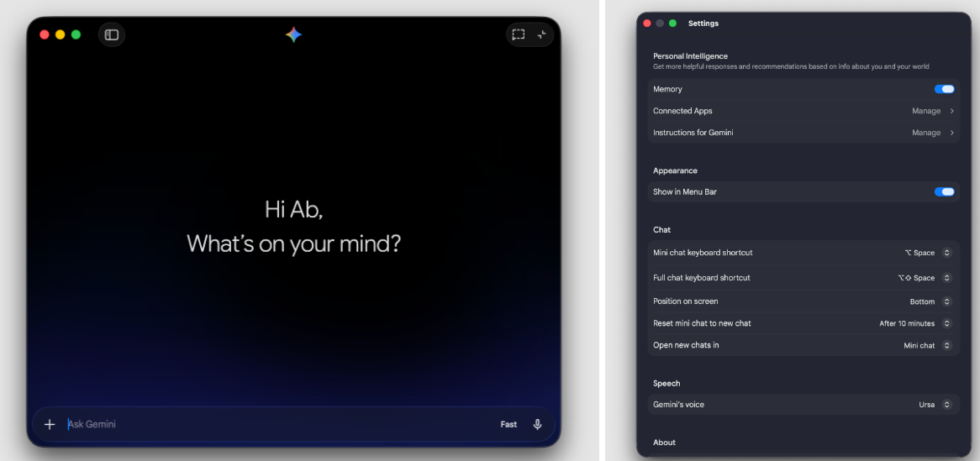Screen dimensions: 980x461
Task: Expand Open new chats in dropdown
Action: click(946, 345)
